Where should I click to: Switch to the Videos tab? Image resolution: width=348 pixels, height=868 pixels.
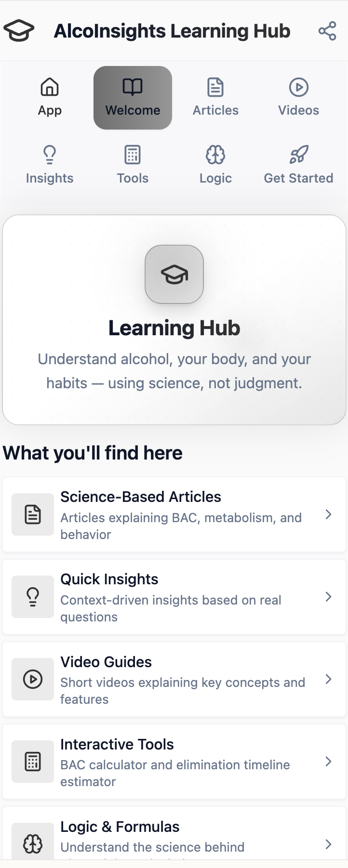pos(298,98)
